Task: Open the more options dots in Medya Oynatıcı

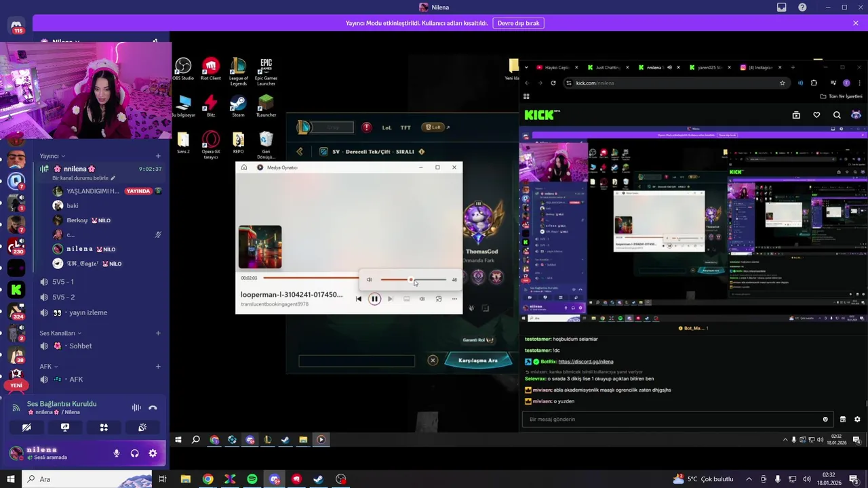Action: [x=454, y=299]
